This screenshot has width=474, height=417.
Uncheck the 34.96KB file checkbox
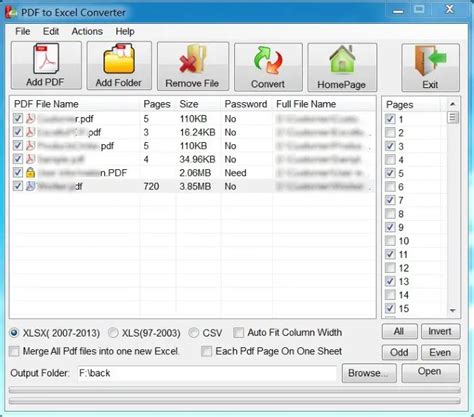pos(18,159)
